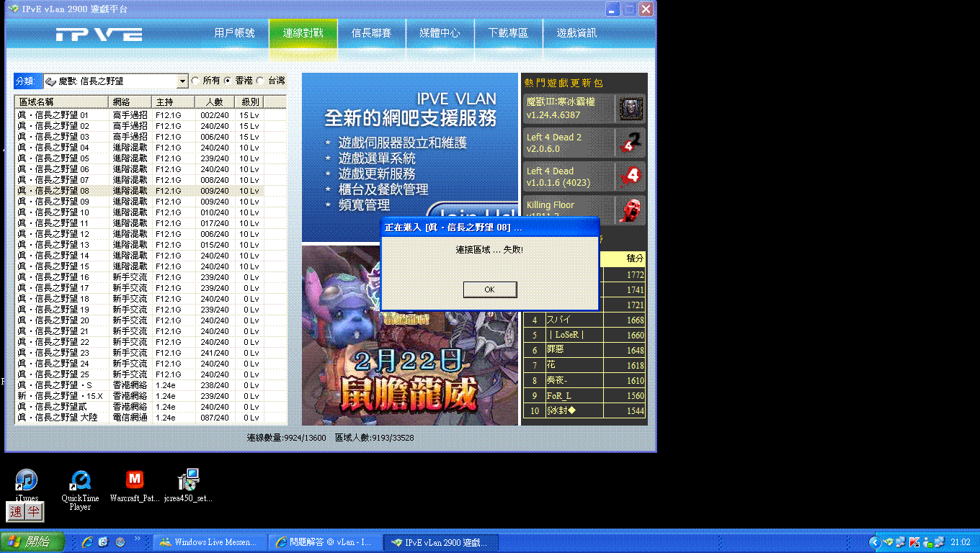
Task: Click the system clock showing 21:02
Action: tap(961, 542)
